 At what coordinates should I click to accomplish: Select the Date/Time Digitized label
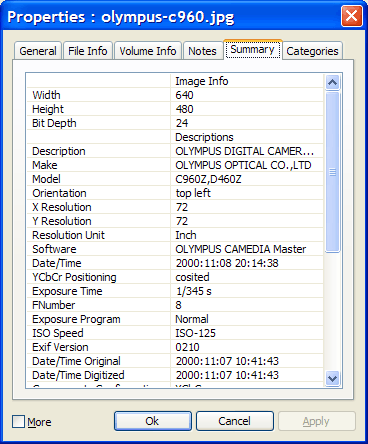78,375
